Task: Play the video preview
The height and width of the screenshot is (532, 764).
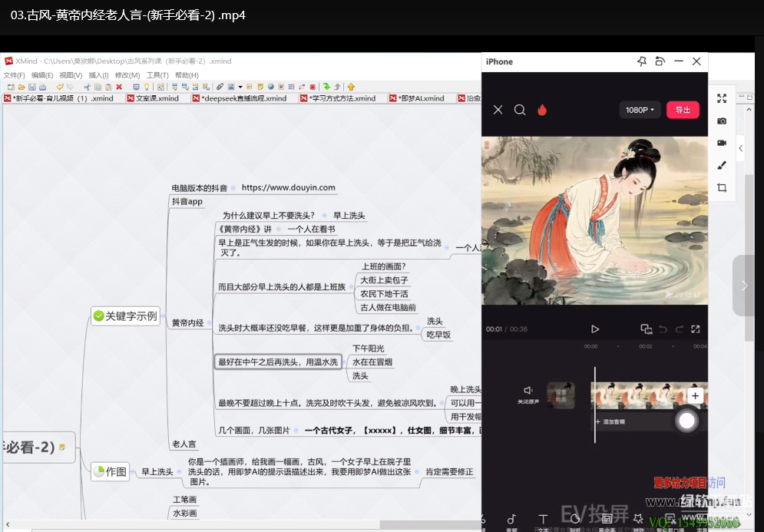Action: pos(595,329)
